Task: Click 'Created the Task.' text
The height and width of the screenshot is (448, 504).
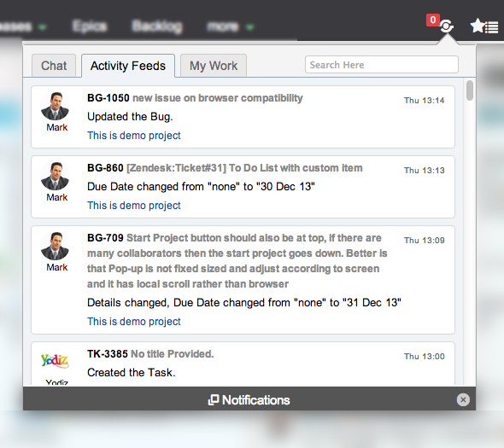Action: (132, 373)
